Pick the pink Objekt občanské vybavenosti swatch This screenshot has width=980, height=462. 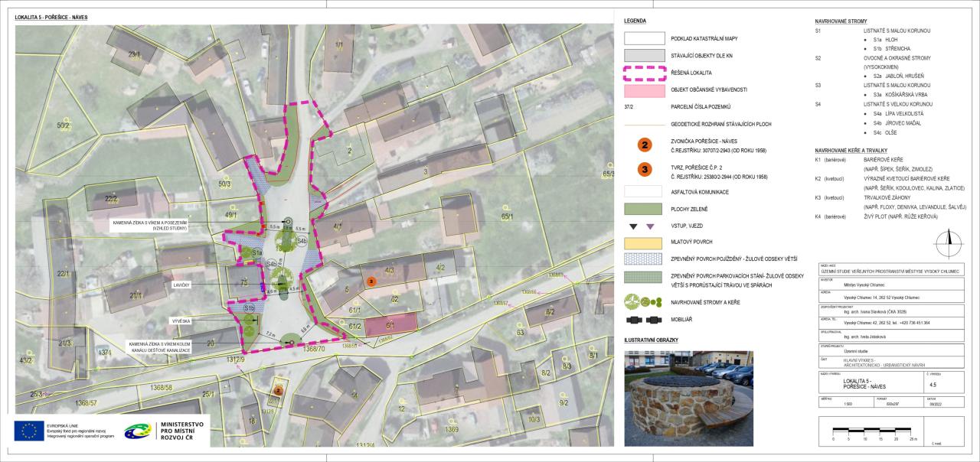tap(644, 90)
